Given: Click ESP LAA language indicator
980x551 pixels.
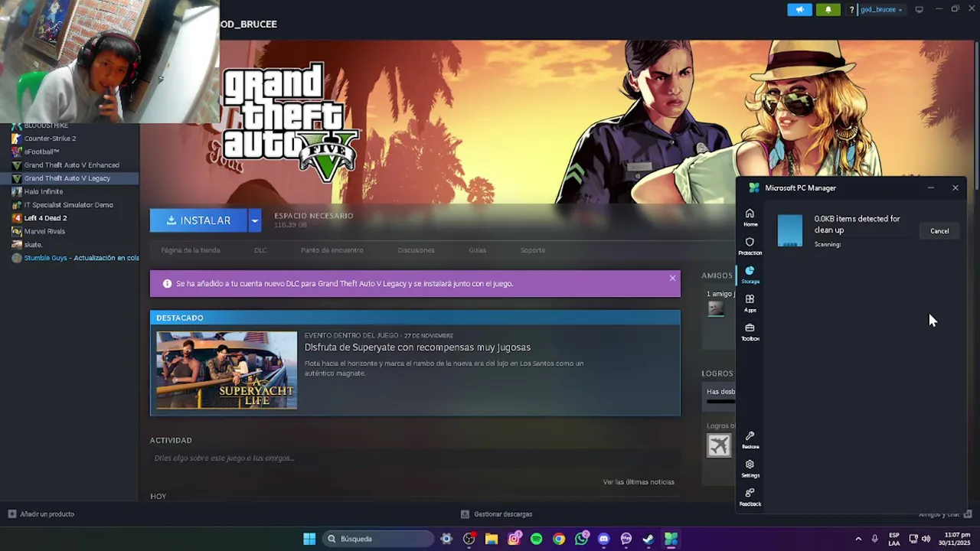Looking at the screenshot, I should 894,539.
